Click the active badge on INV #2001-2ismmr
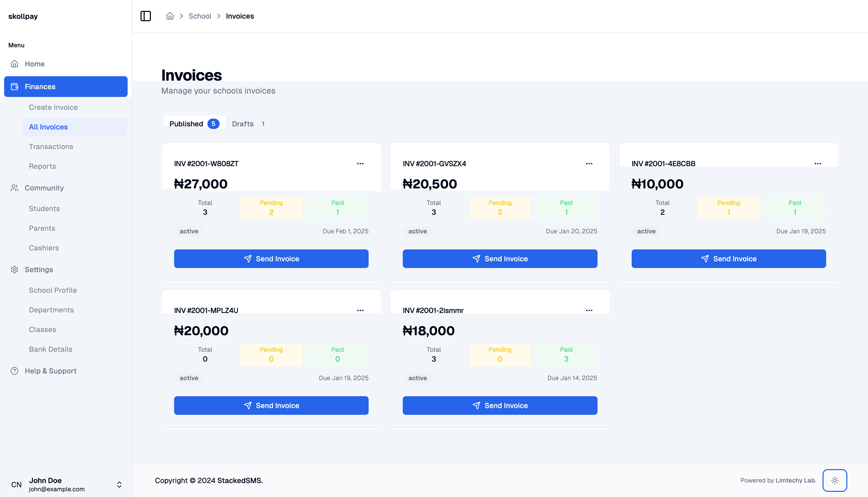 click(418, 378)
